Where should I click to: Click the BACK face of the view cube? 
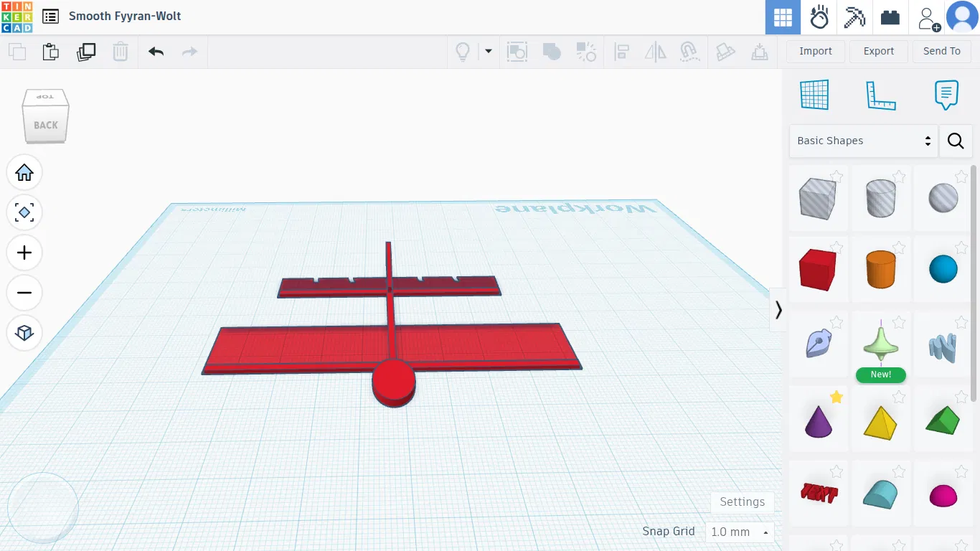(46, 126)
